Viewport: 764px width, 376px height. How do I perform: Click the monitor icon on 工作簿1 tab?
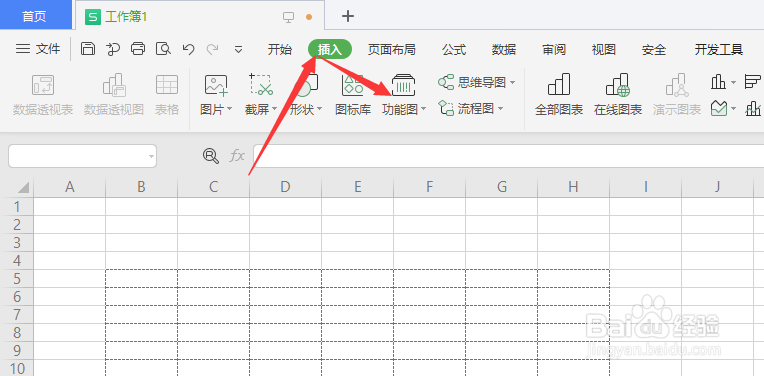(x=288, y=17)
